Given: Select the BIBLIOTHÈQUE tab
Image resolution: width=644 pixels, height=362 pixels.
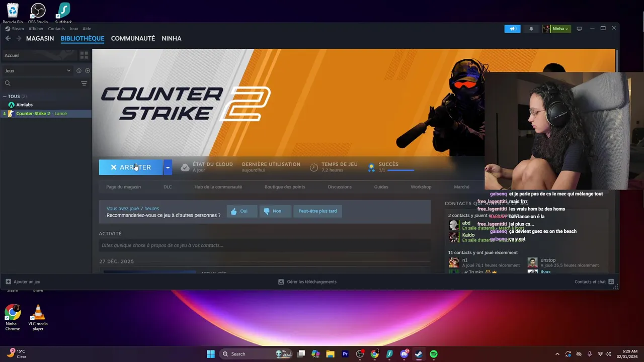Looking at the screenshot, I should [83, 38].
